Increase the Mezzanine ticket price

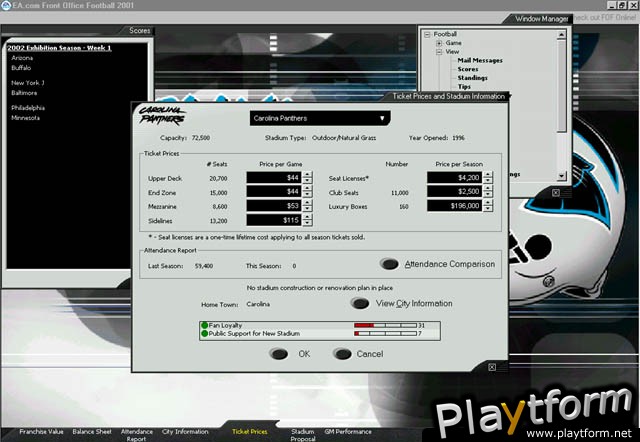click(307, 202)
